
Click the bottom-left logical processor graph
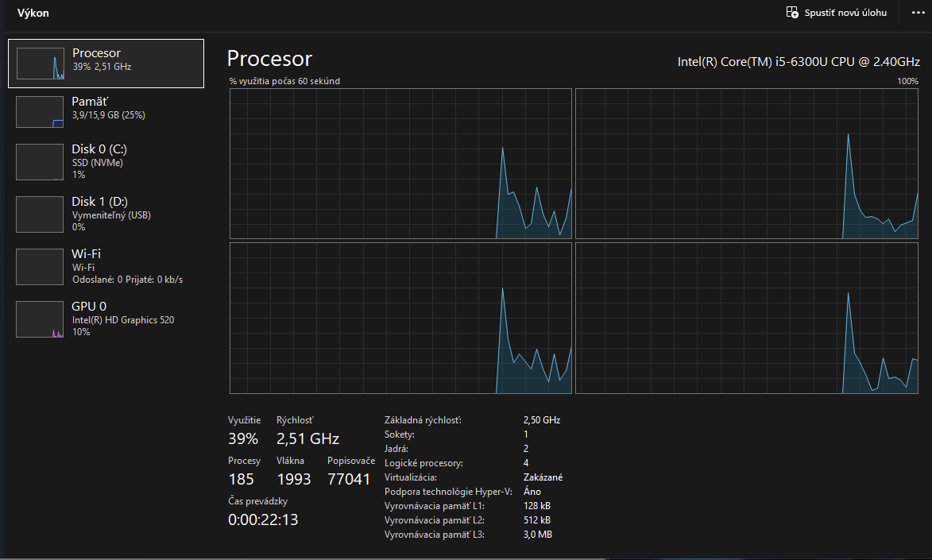click(x=400, y=318)
